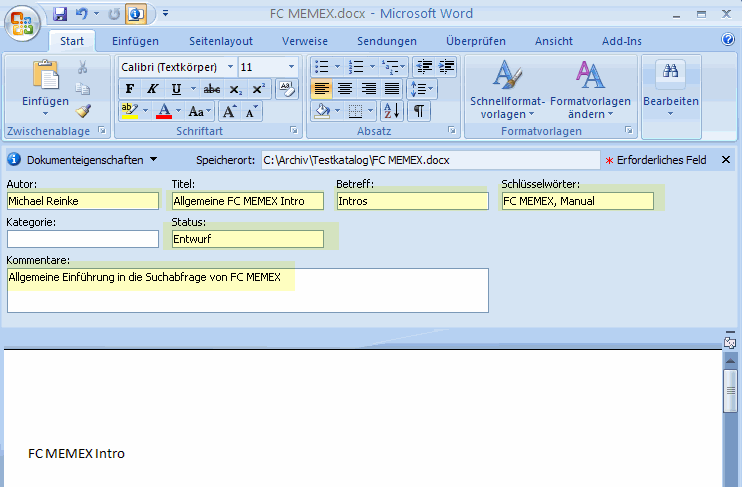The height and width of the screenshot is (487, 742).
Task: Decrease the paragraph indent
Action: (x=424, y=67)
